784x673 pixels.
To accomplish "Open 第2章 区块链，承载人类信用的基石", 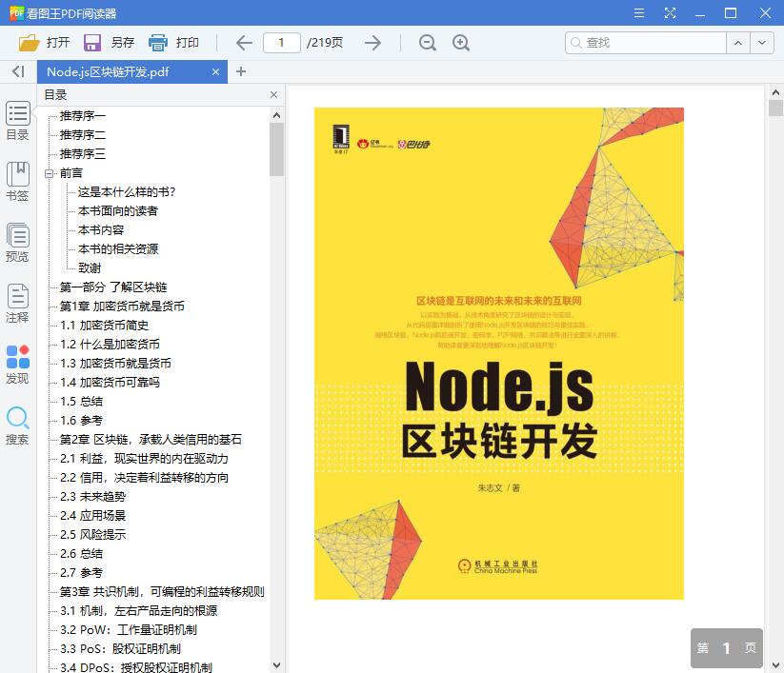I will click(151, 440).
